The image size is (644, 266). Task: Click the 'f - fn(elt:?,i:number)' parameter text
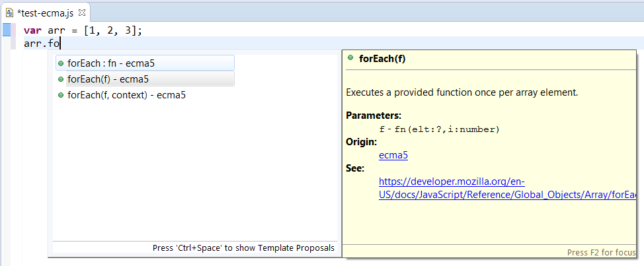pyautogui.click(x=440, y=130)
